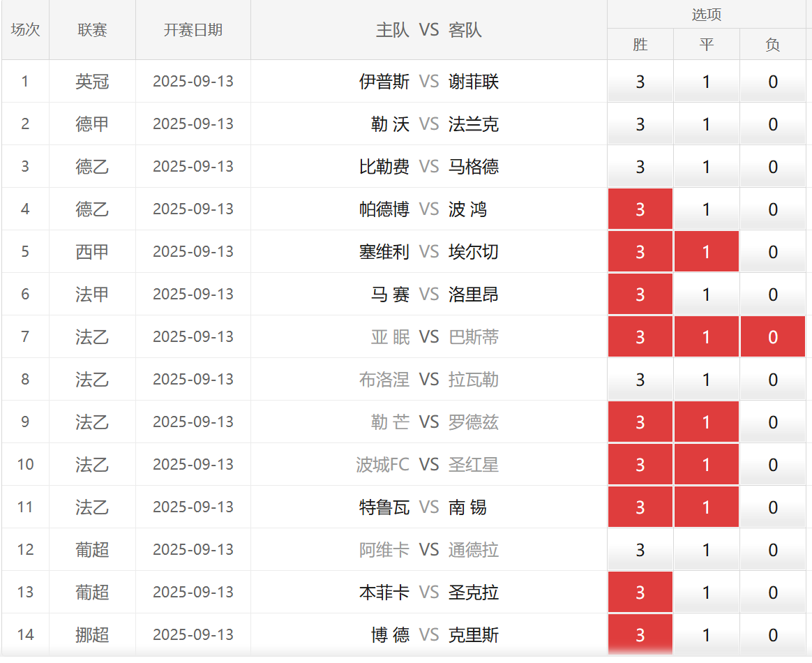Select win (3) for 伊普斯 vs 谢菲联

pos(640,82)
